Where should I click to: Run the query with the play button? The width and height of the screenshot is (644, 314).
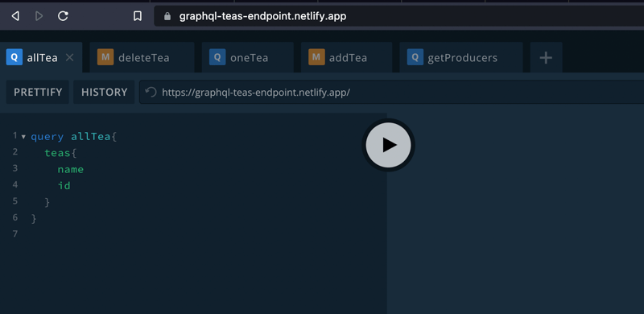click(388, 145)
